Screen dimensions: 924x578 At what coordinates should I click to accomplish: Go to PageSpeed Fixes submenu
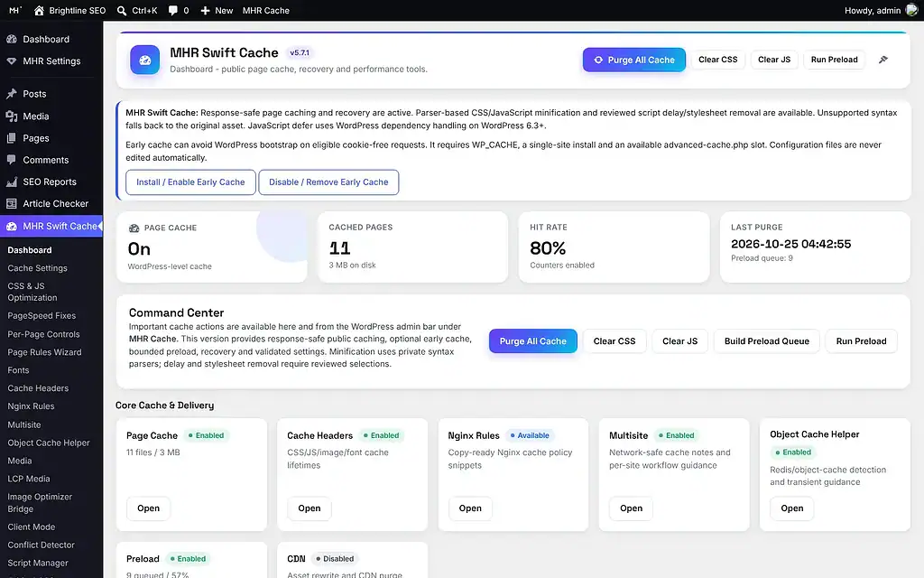point(42,315)
